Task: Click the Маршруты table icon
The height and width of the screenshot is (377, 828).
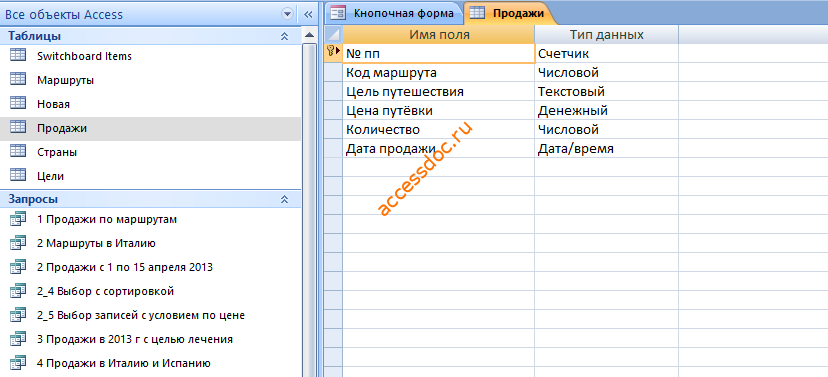Action: (x=18, y=80)
